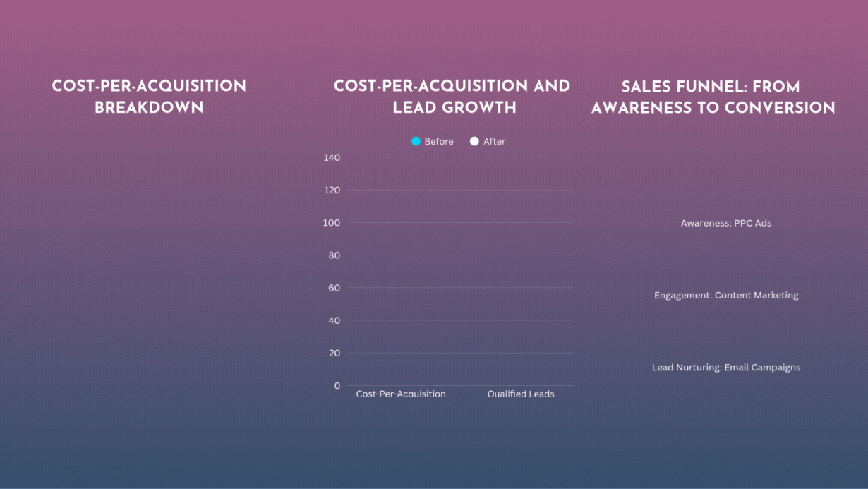This screenshot has height=489, width=868.
Task: Click the Qualified Leads x-axis label
Action: coord(521,394)
